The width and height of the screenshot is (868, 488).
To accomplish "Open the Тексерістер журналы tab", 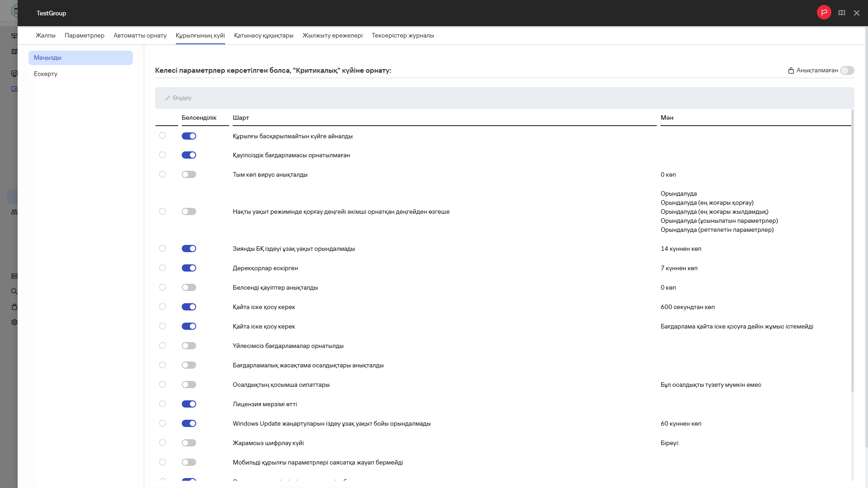I will click(x=402, y=35).
